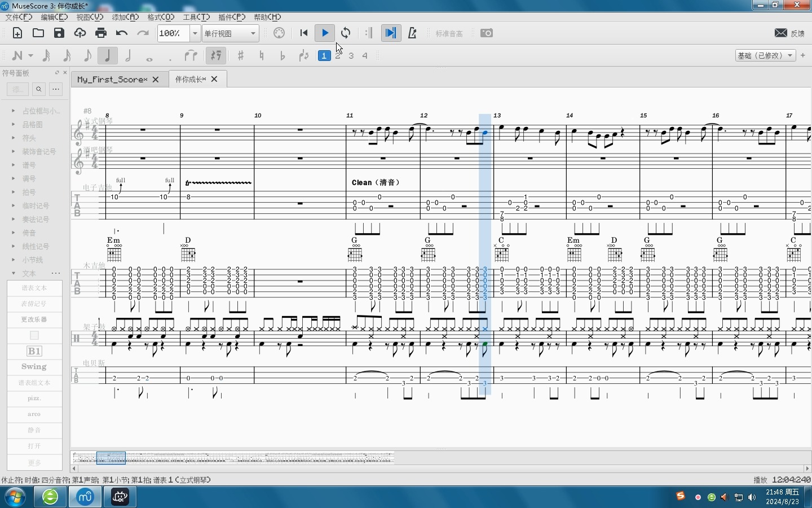The image size is (812, 508).
Task: Undo the last action
Action: [x=122, y=33]
